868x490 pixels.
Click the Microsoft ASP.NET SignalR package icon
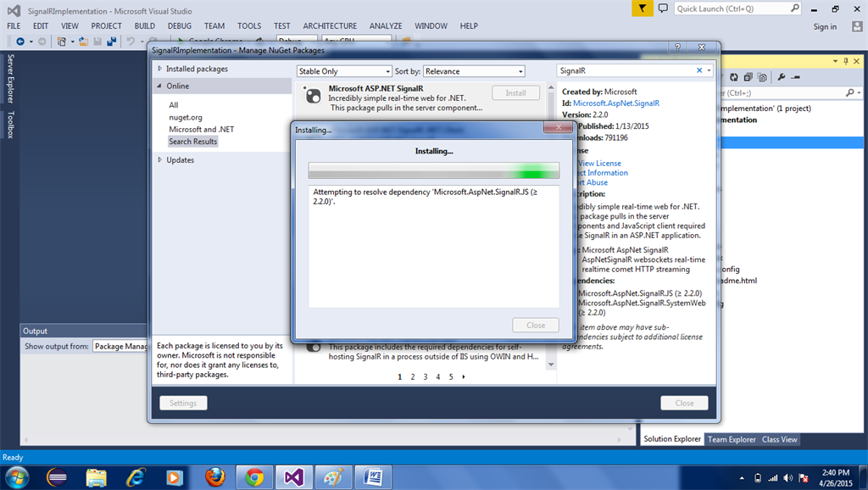click(x=313, y=95)
